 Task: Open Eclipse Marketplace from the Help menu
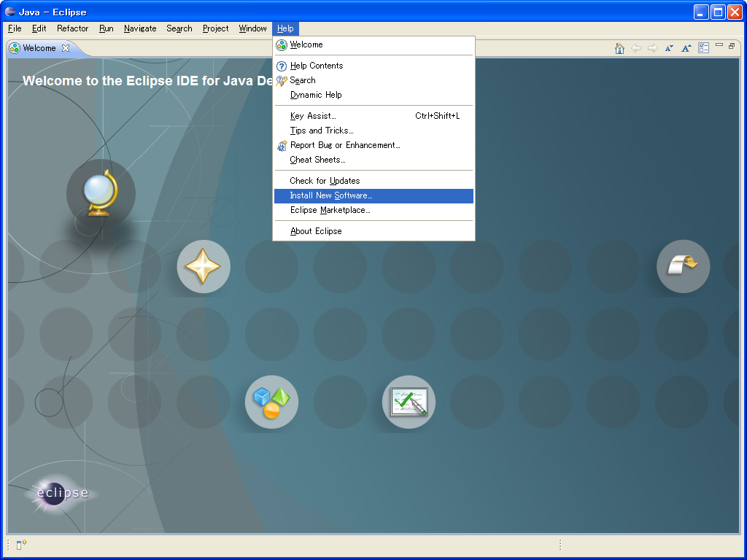click(330, 210)
